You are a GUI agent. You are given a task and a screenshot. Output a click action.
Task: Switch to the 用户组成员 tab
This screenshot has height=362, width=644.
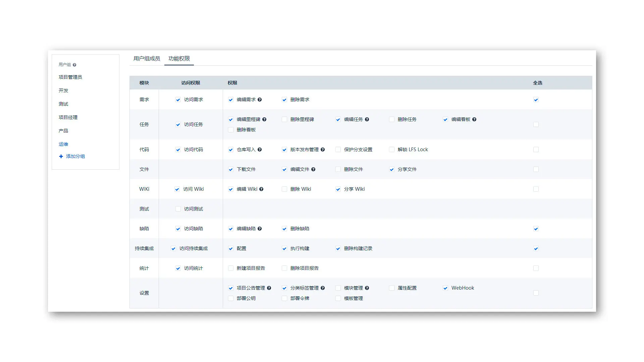[x=147, y=59]
